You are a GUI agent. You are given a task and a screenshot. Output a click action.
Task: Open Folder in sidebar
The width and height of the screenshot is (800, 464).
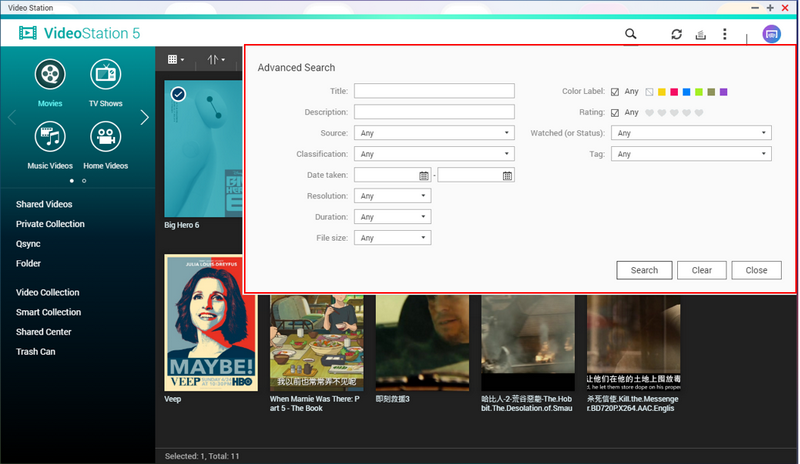[x=28, y=263]
